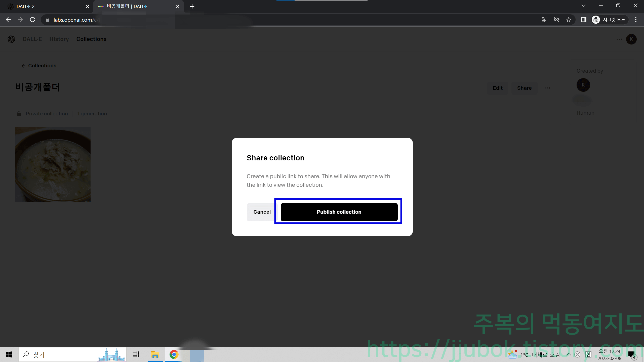Screen dimensions: 644x362
Task: Open a new browser tab
Action: click(x=192, y=7)
